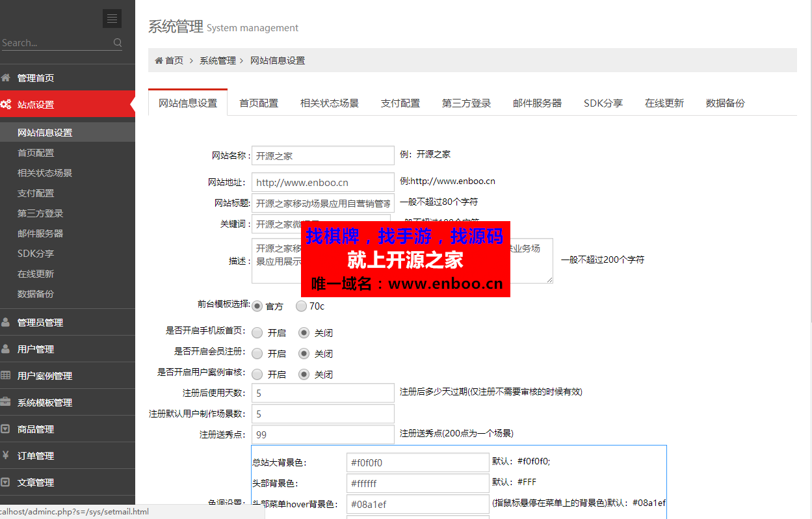Click 头部菜单hover背景色 color field
This screenshot has width=812, height=519.
(x=417, y=504)
